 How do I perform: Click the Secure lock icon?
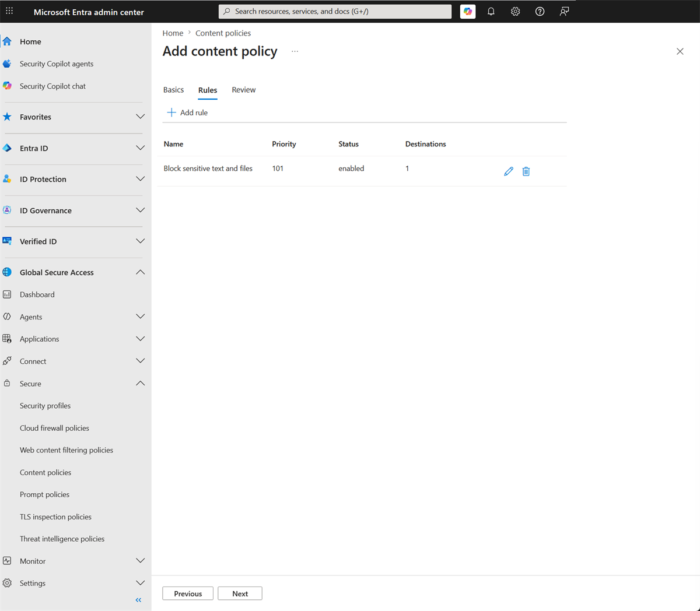click(7, 383)
